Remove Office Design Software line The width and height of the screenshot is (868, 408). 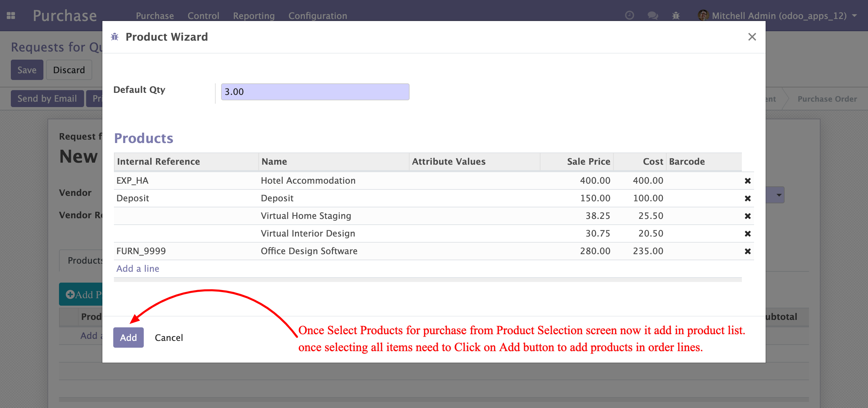(x=747, y=251)
